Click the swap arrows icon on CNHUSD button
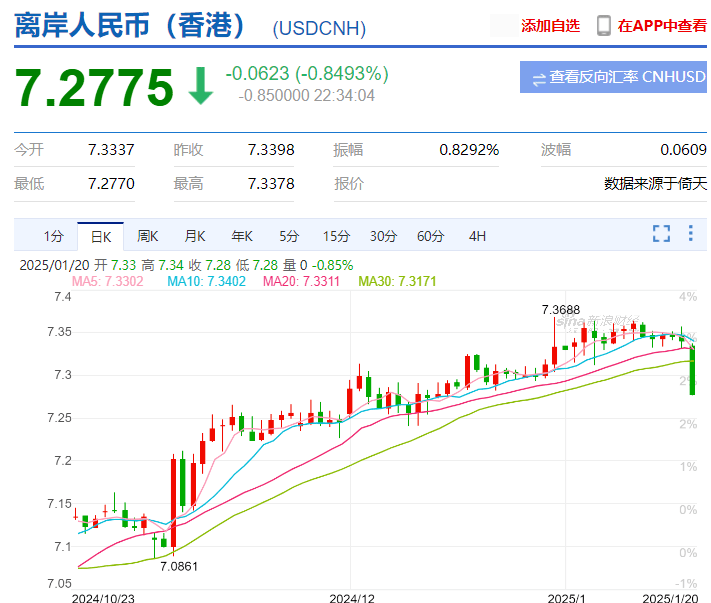 [539, 79]
